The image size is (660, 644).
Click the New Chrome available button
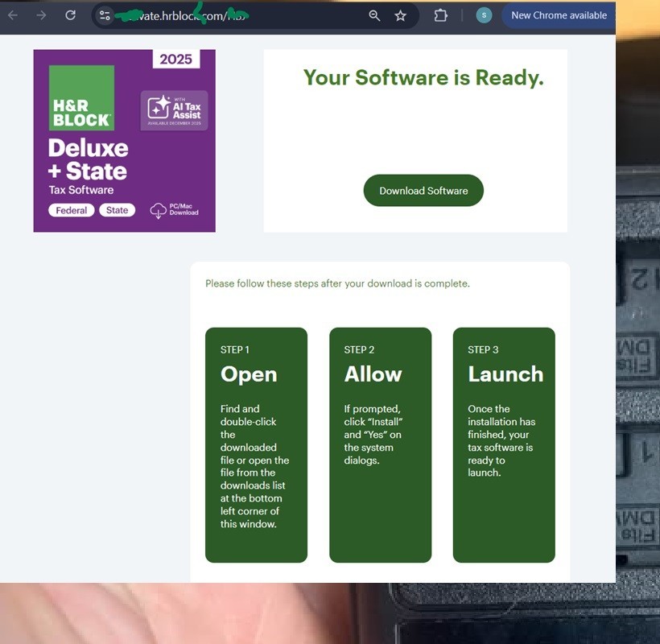click(x=558, y=15)
